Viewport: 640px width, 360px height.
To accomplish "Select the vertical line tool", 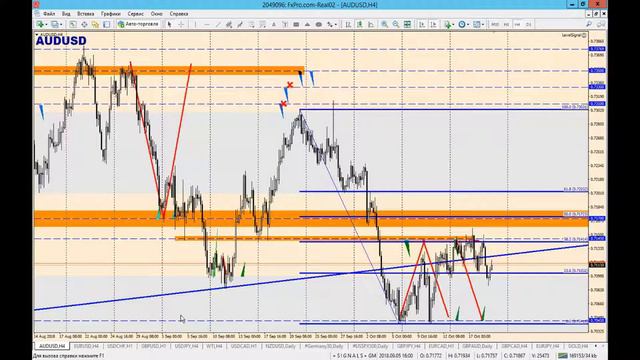I will click(196, 24).
